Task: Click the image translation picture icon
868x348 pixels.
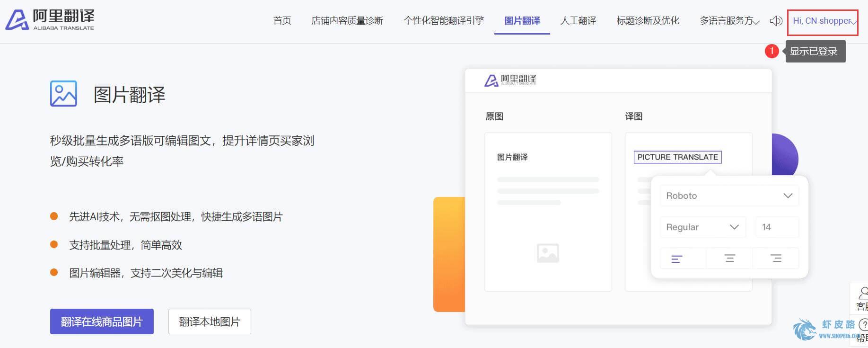Action: click(x=63, y=94)
